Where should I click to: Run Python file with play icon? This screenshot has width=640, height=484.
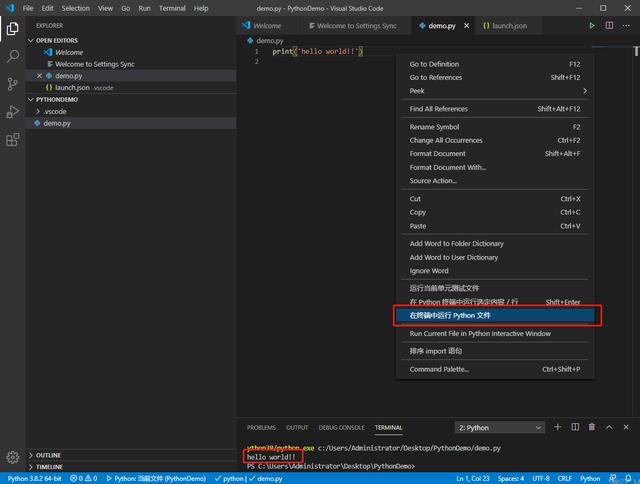tap(591, 26)
